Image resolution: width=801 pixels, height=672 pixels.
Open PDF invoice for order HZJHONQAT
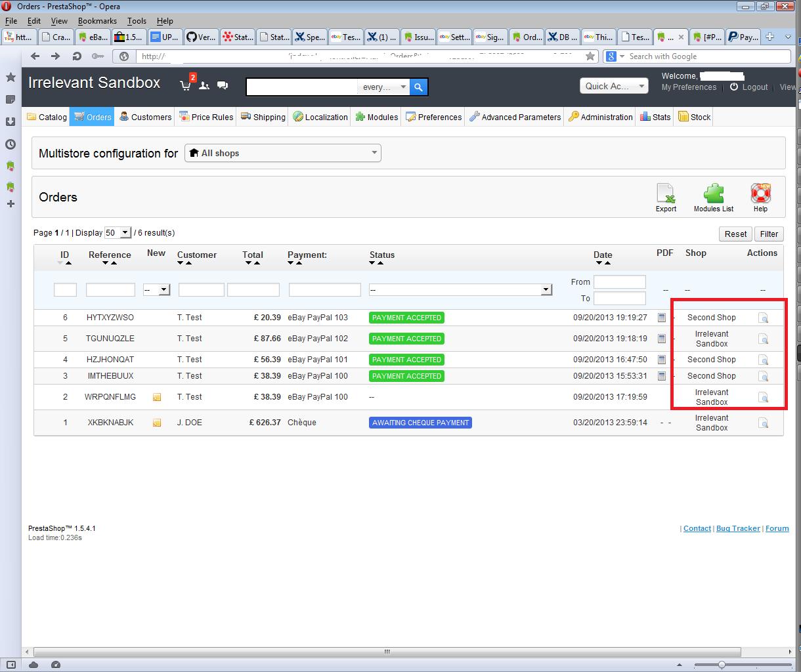coord(662,360)
